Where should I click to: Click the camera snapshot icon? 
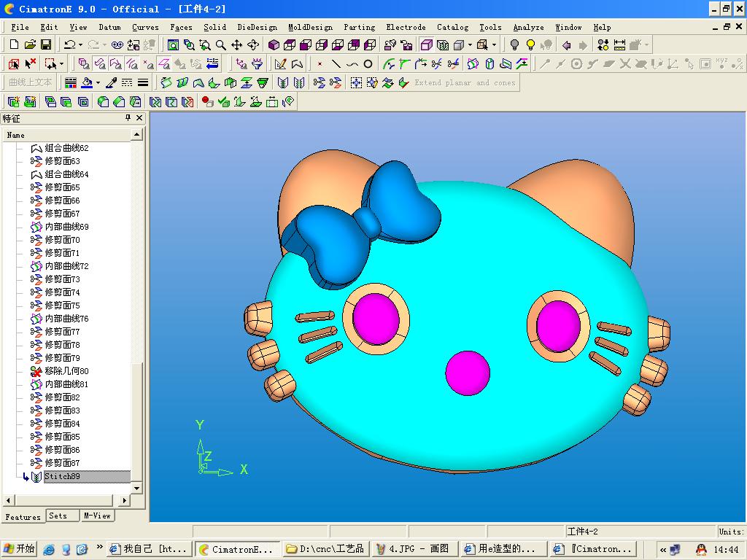406,44
